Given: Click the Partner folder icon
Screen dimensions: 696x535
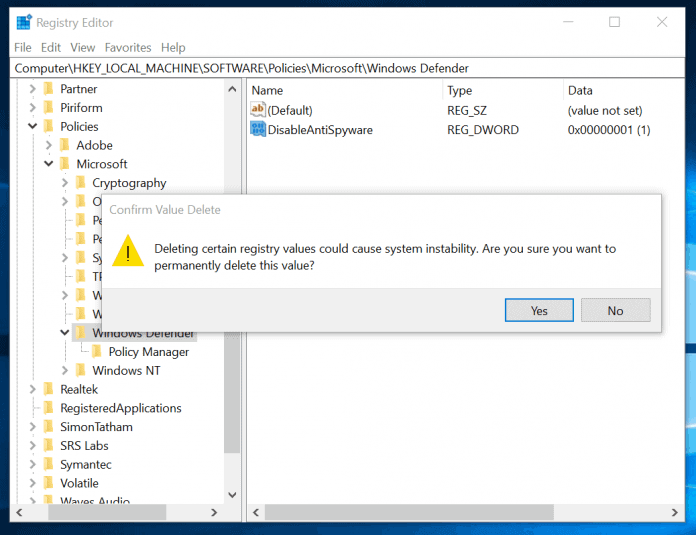Looking at the screenshot, I should point(48,89).
